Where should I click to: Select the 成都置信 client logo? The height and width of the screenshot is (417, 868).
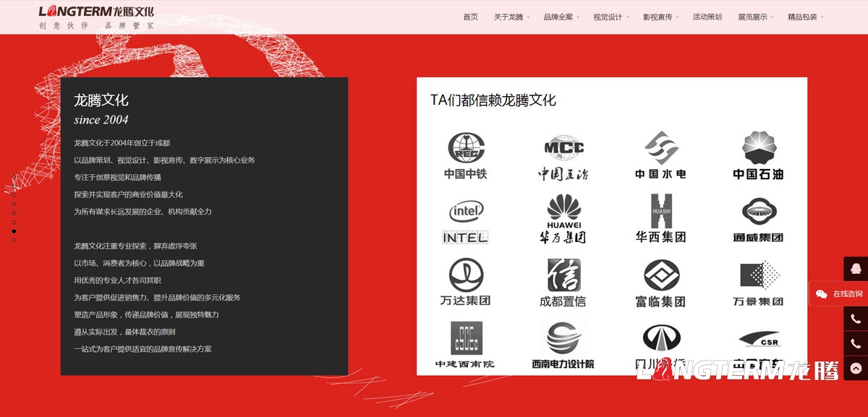click(563, 283)
